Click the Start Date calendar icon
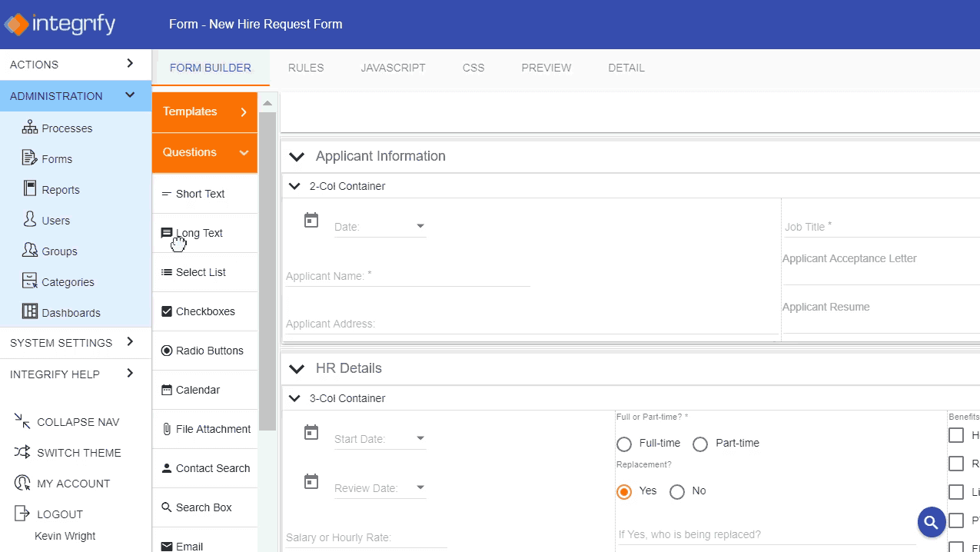 point(311,432)
